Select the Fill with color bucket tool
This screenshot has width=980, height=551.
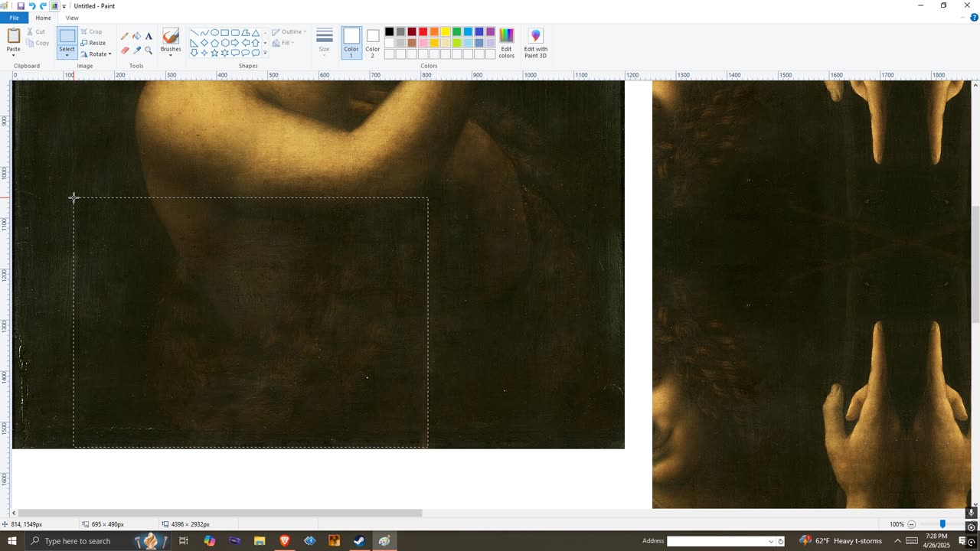136,36
